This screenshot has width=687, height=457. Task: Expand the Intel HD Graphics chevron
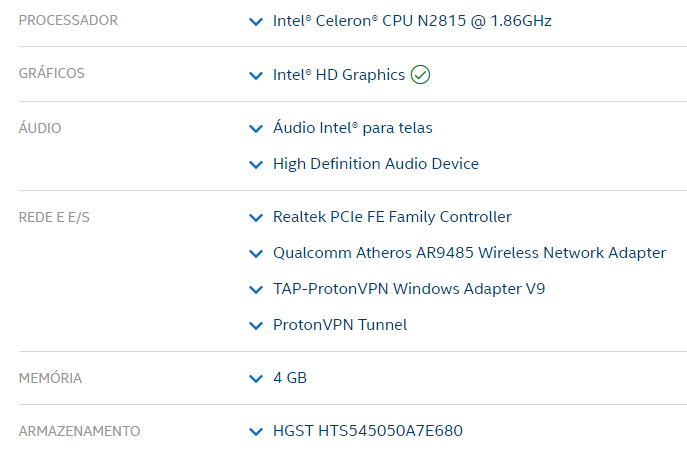256,75
